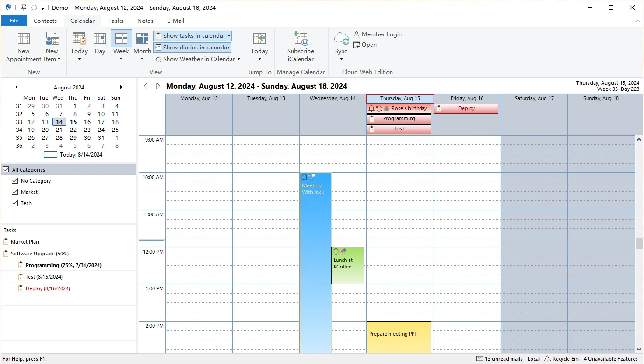Switch to Week view icon
Screen dimensions: 644x364
click(121, 39)
